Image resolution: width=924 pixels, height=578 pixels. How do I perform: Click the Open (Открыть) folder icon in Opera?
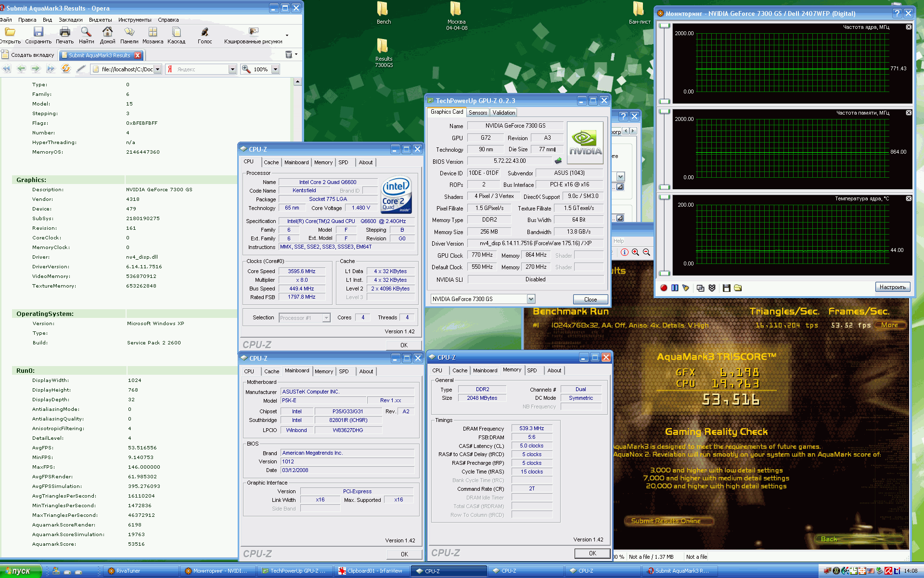(10, 32)
